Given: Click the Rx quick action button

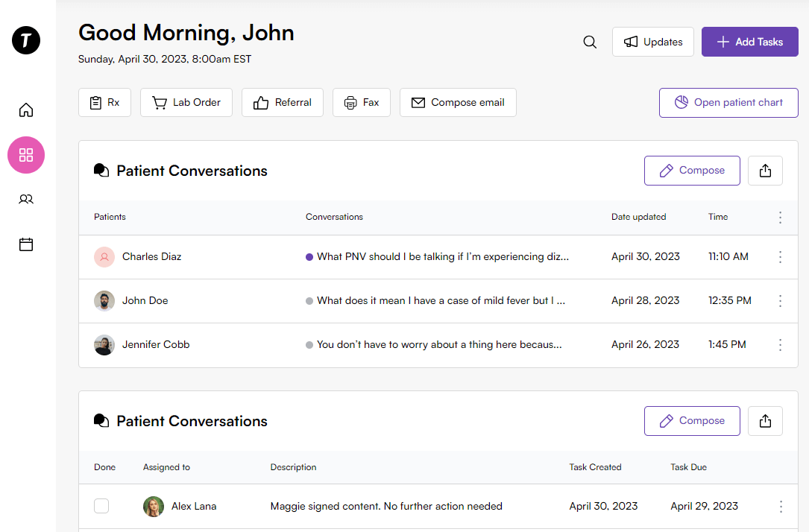Looking at the screenshot, I should point(104,103).
